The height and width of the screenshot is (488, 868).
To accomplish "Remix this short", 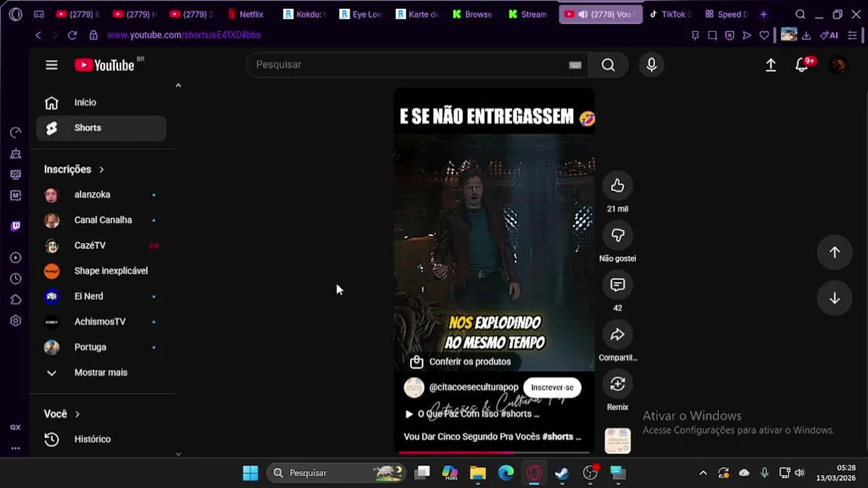I will pyautogui.click(x=617, y=384).
